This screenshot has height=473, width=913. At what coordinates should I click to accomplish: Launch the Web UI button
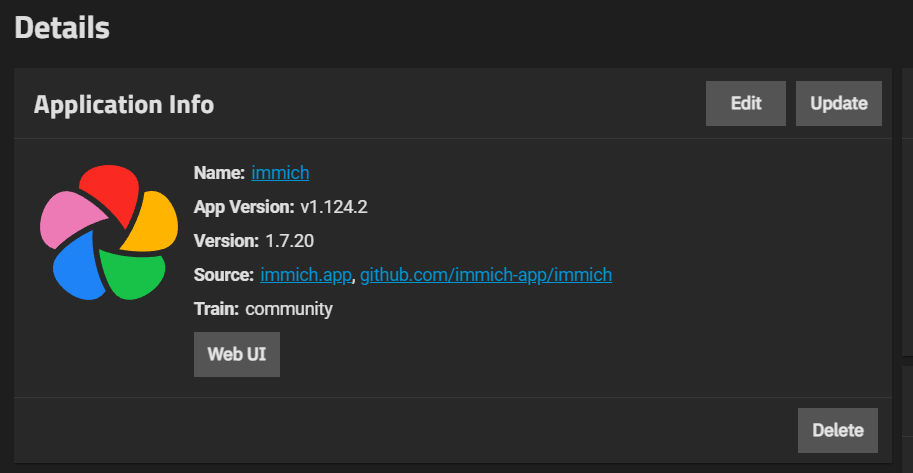236,354
